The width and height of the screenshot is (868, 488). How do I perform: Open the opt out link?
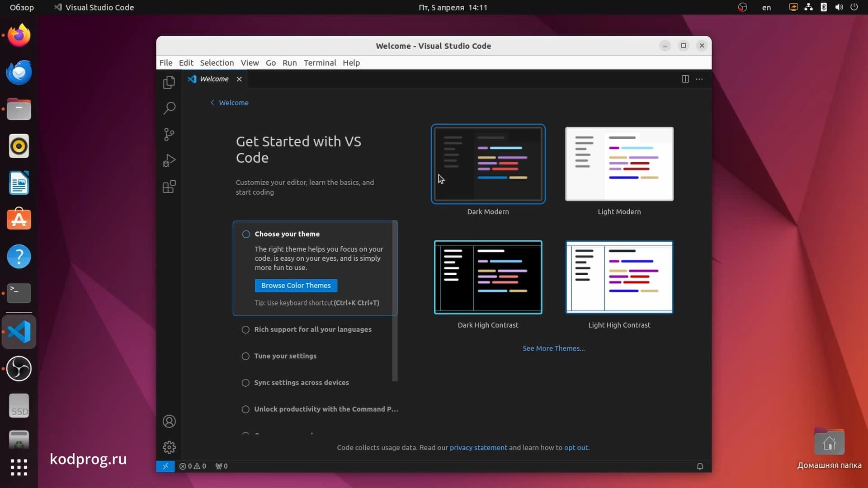click(576, 448)
